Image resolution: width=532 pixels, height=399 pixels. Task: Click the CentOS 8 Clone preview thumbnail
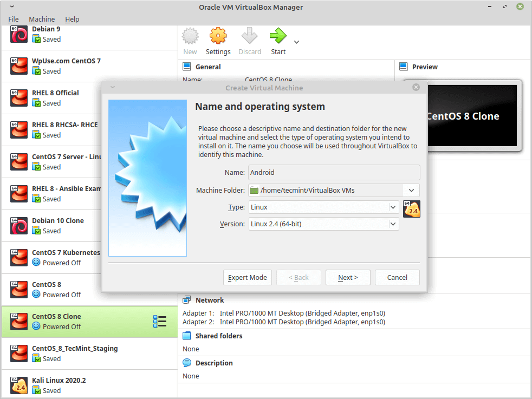tap(472, 116)
